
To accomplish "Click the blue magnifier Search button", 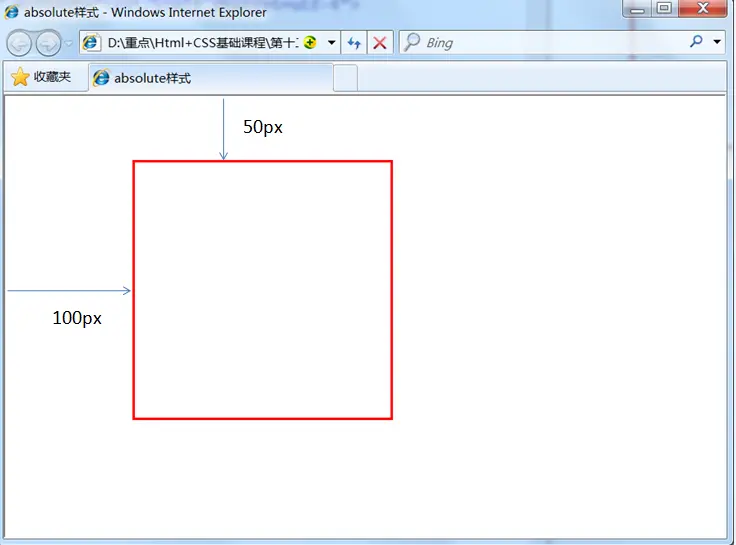I will pyautogui.click(x=697, y=42).
